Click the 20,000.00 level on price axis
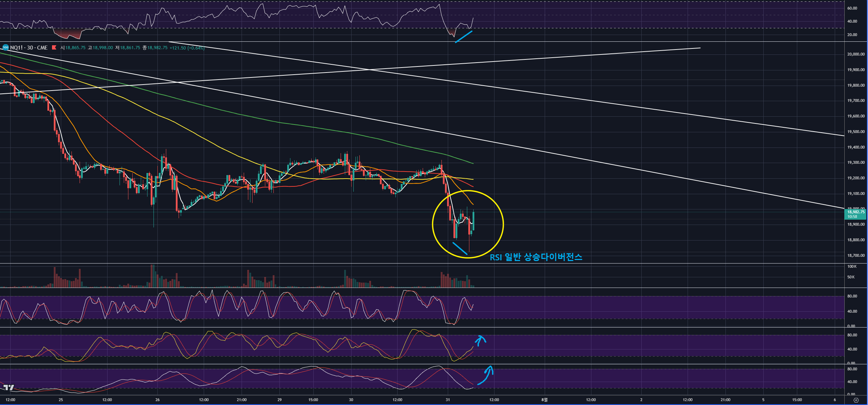The height and width of the screenshot is (405, 868). tap(856, 54)
